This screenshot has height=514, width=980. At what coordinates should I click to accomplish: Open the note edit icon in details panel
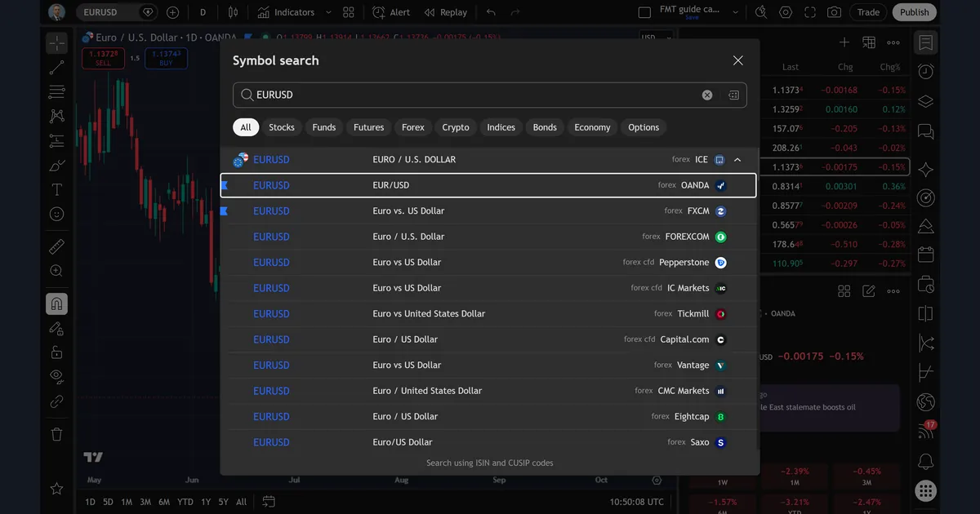click(x=869, y=291)
